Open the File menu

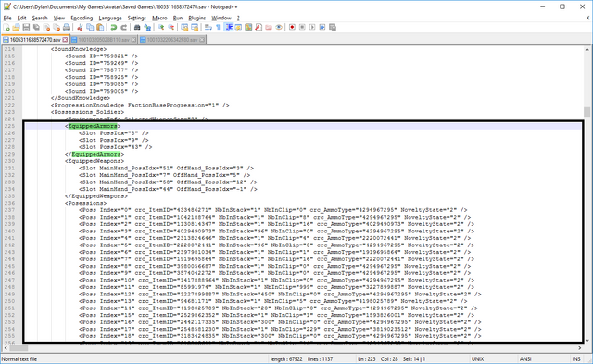click(x=7, y=18)
